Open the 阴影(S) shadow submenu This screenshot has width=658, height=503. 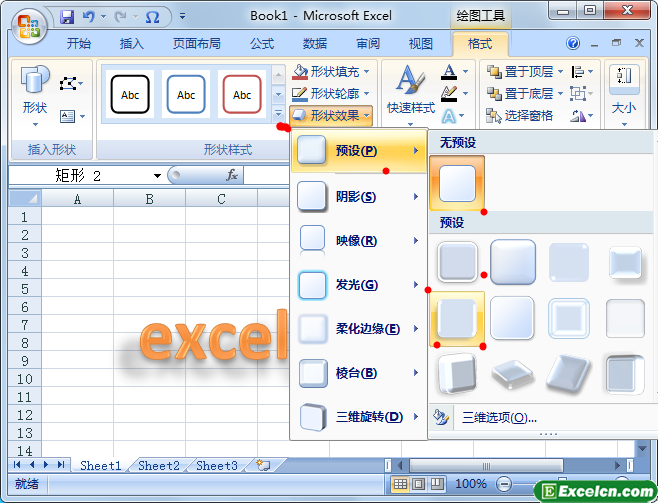(x=359, y=196)
